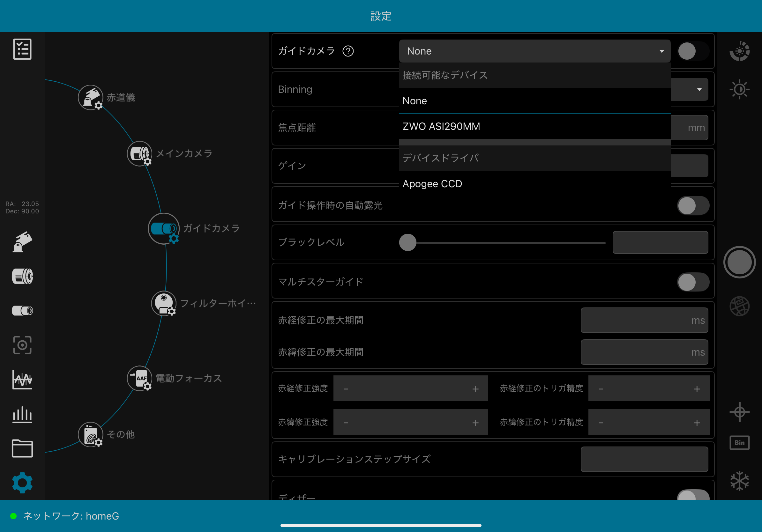Screen dimensions: 762x532
Task: Open the Binning dropdown arrow
Action: pyautogui.click(x=699, y=90)
